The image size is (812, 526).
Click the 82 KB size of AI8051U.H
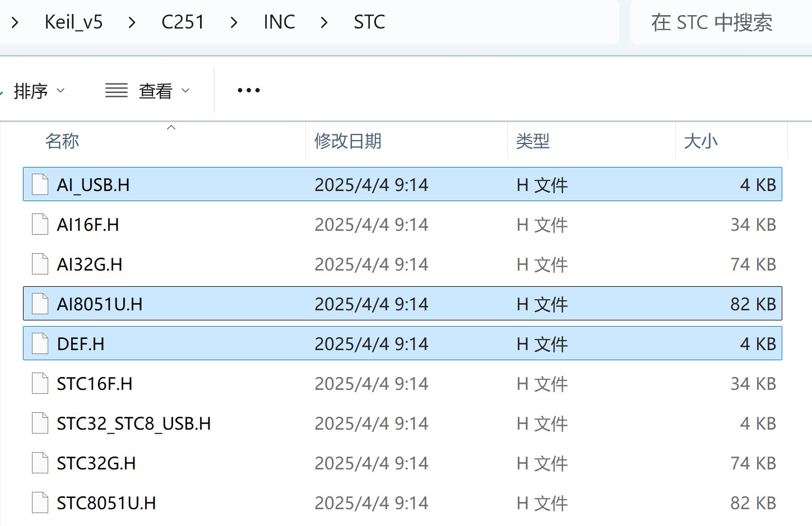[753, 304]
